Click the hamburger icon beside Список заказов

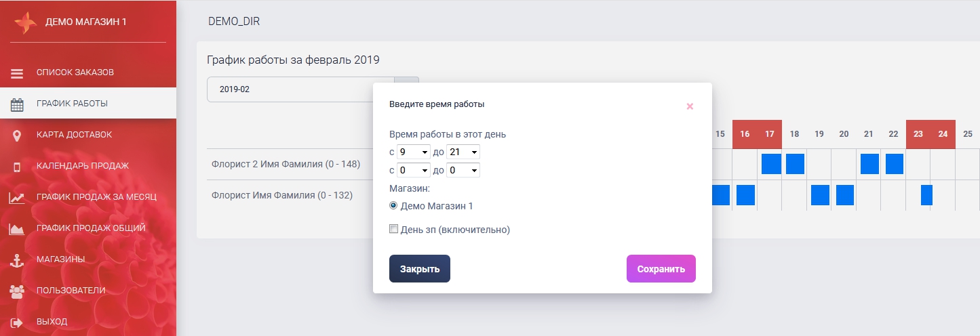[x=17, y=72]
